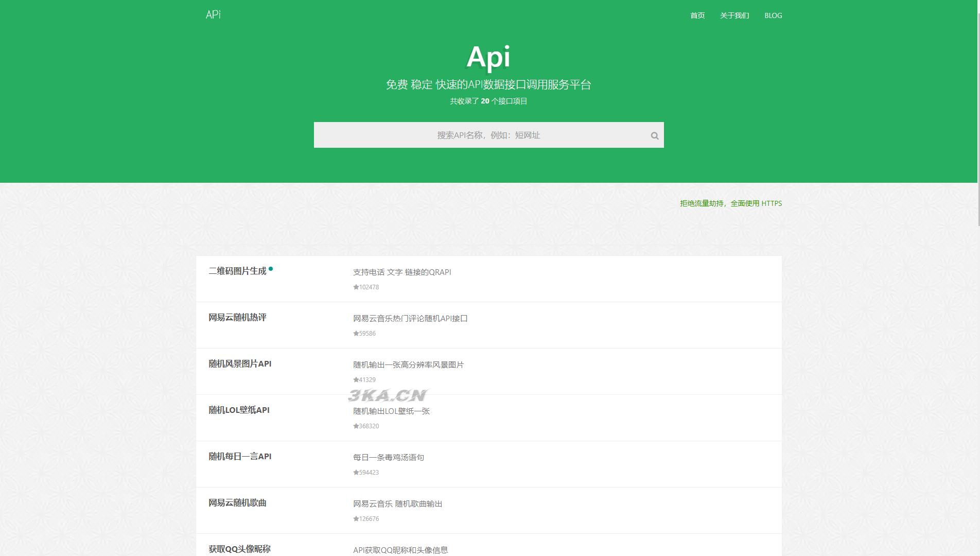Click the green dot beside 二维码图片生成

271,269
